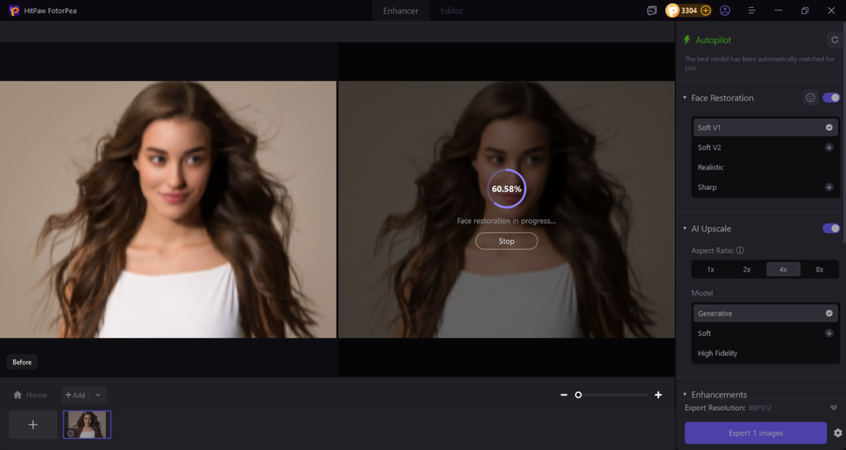846x450 pixels.
Task: Zoom out with the minus icon
Action: (564, 395)
